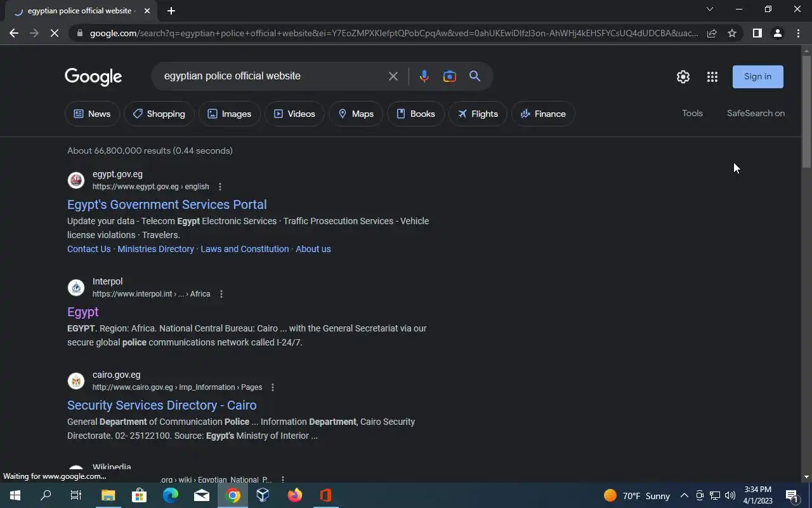Image resolution: width=812 pixels, height=508 pixels.
Task: Open notification center icon
Action: tap(792, 496)
